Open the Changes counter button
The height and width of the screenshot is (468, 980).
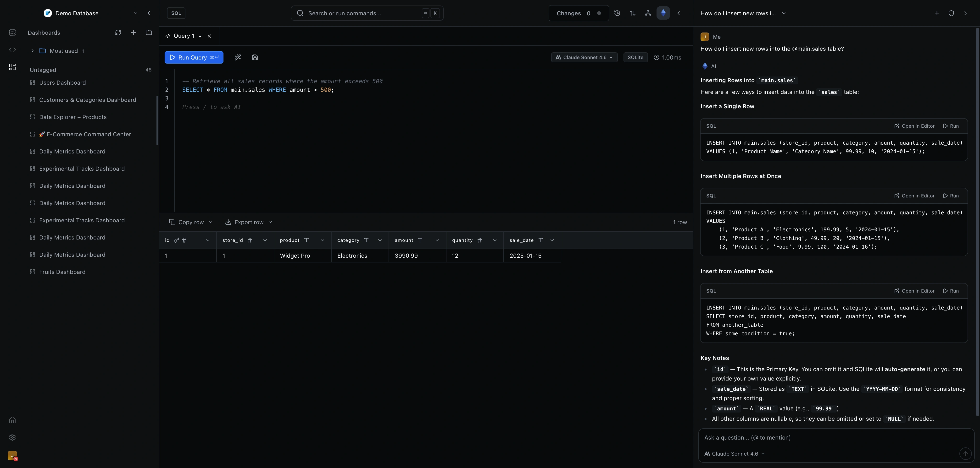[578, 13]
